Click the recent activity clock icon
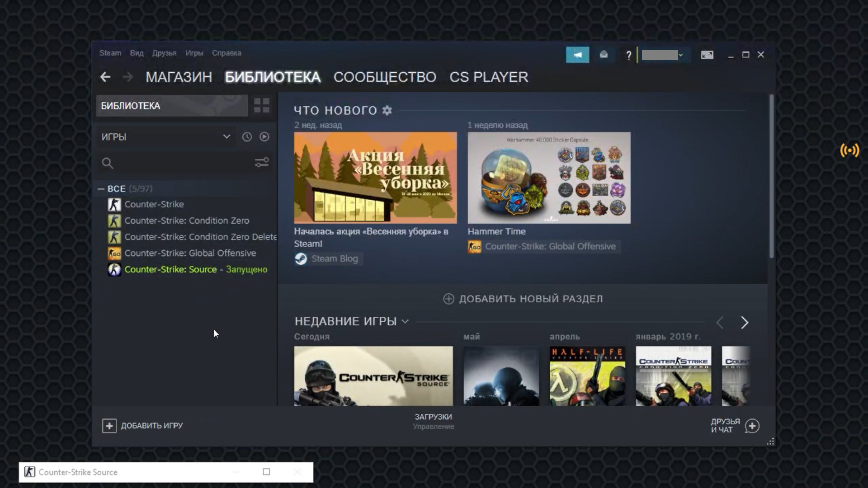The height and width of the screenshot is (488, 868). pyautogui.click(x=247, y=137)
